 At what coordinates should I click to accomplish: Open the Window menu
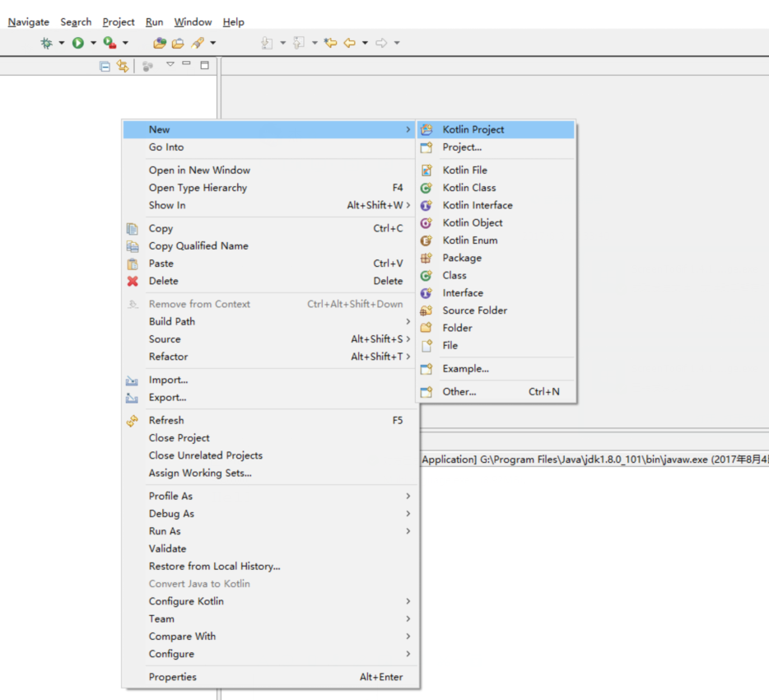(193, 22)
